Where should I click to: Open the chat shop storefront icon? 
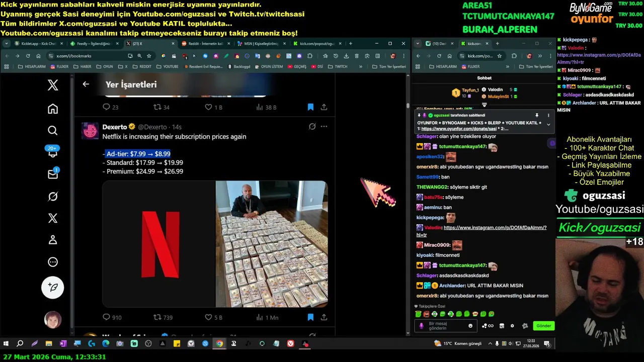(502, 326)
